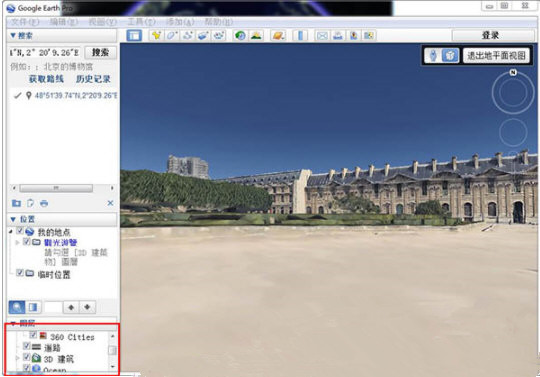Image resolution: width=540 pixels, height=377 pixels.
Task: Expand the 3D 建筑 layer tree
Action: [x=18, y=358]
